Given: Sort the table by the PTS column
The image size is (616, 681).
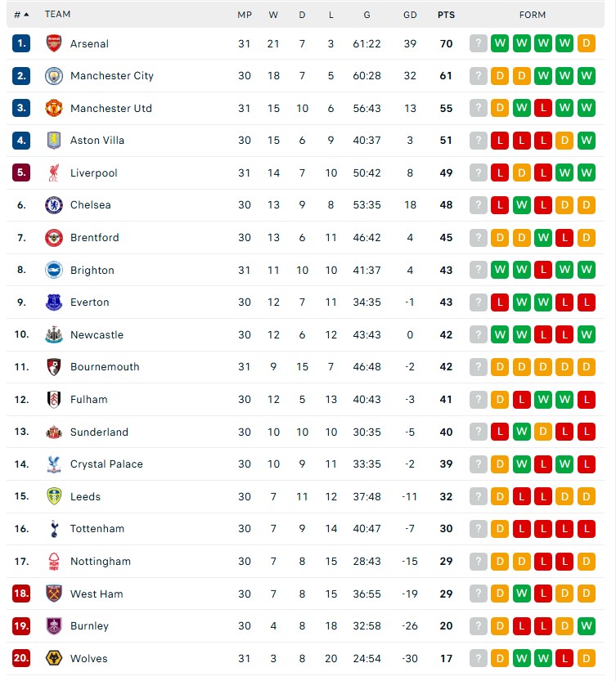Looking at the screenshot, I should pyautogui.click(x=447, y=14).
